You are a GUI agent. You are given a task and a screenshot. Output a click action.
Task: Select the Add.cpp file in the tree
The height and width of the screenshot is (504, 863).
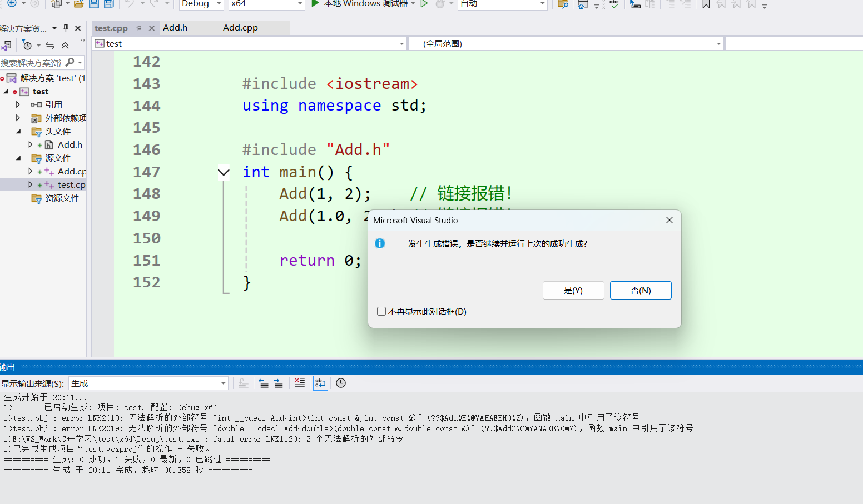(72, 172)
